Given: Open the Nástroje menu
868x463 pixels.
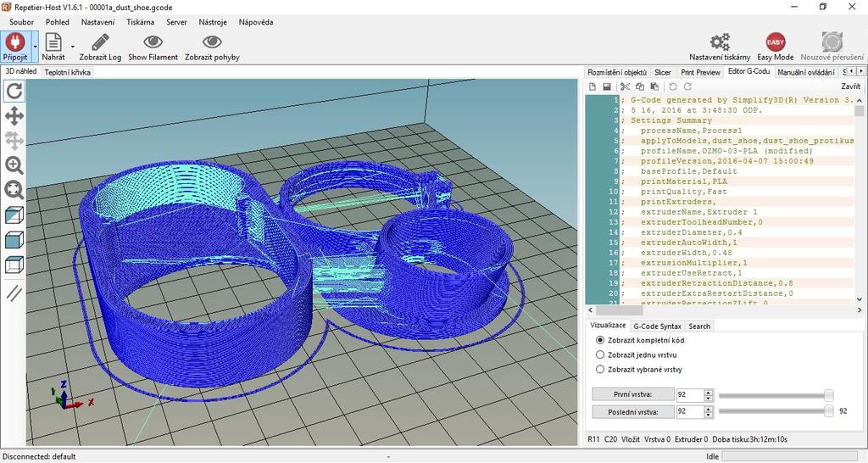Looking at the screenshot, I should pos(213,22).
